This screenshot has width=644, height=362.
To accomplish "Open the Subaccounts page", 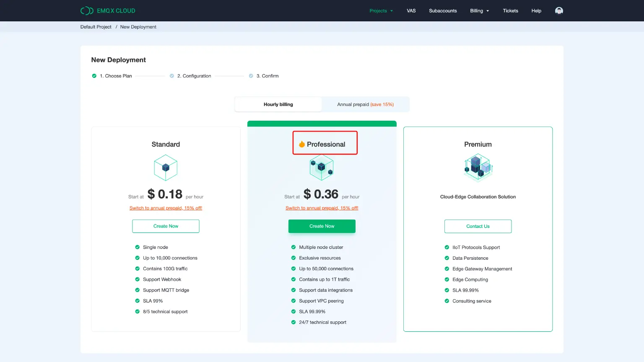I will [x=443, y=11].
